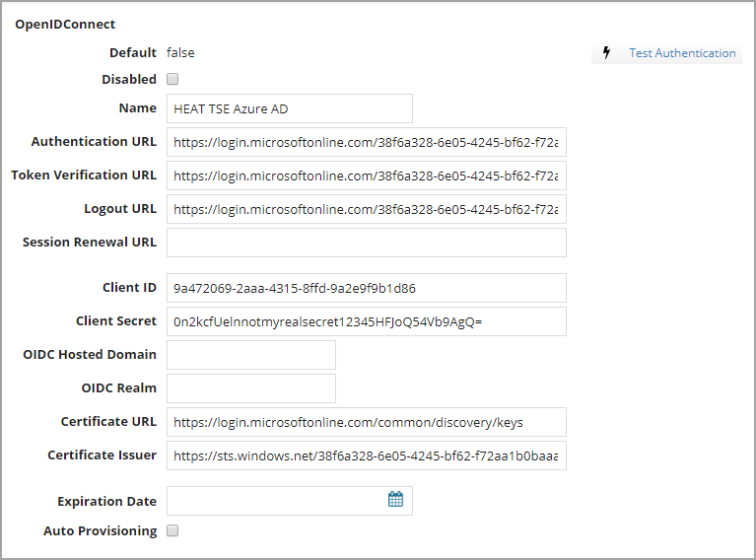Image resolution: width=756 pixels, height=560 pixels.
Task: Select the Client ID input
Action: (x=366, y=288)
